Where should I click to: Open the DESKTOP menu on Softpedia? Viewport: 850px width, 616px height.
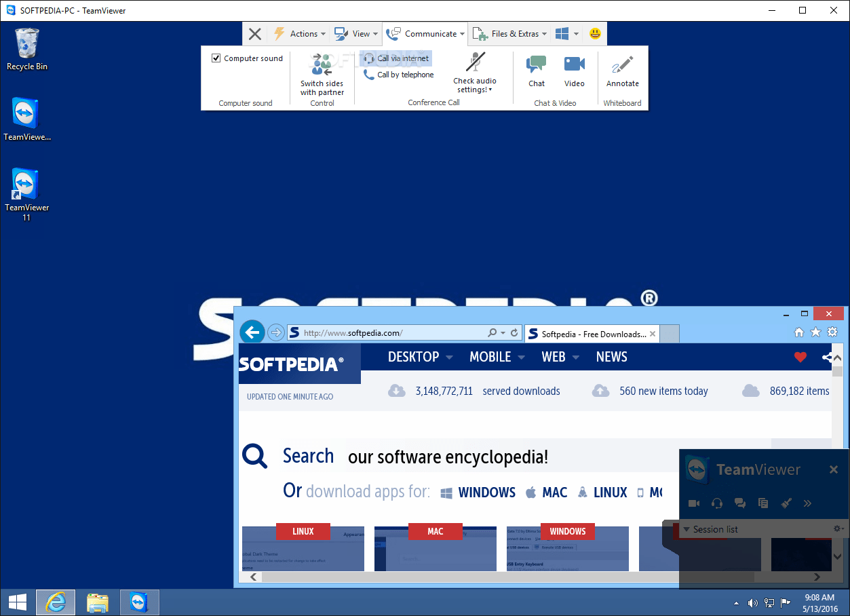tap(420, 357)
